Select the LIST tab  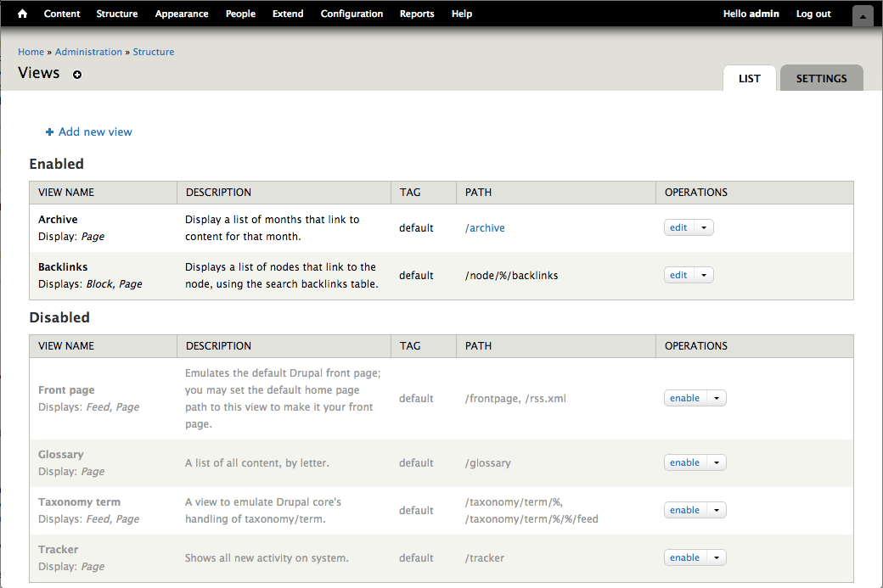tap(749, 78)
